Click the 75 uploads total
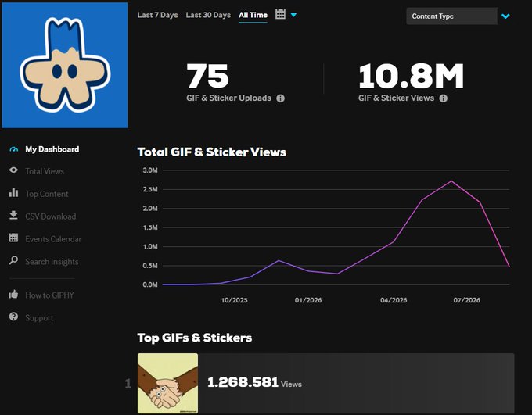 pyautogui.click(x=207, y=76)
